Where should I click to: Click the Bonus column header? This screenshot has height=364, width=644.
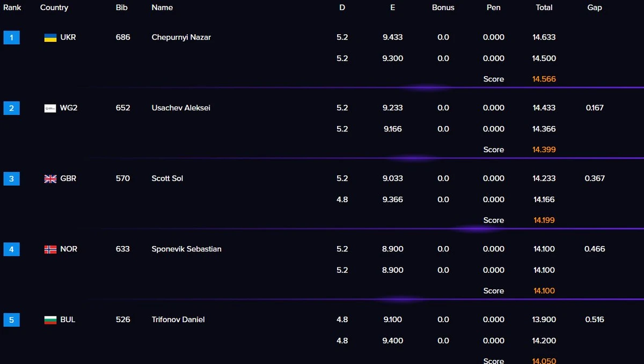click(443, 8)
